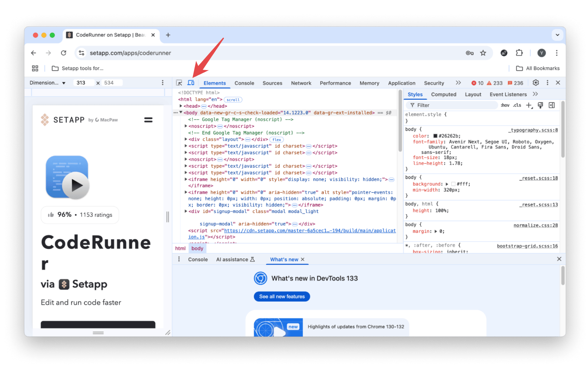Open DevTools customize three-dot menu
The width and height of the screenshot is (588, 372).
point(547,83)
